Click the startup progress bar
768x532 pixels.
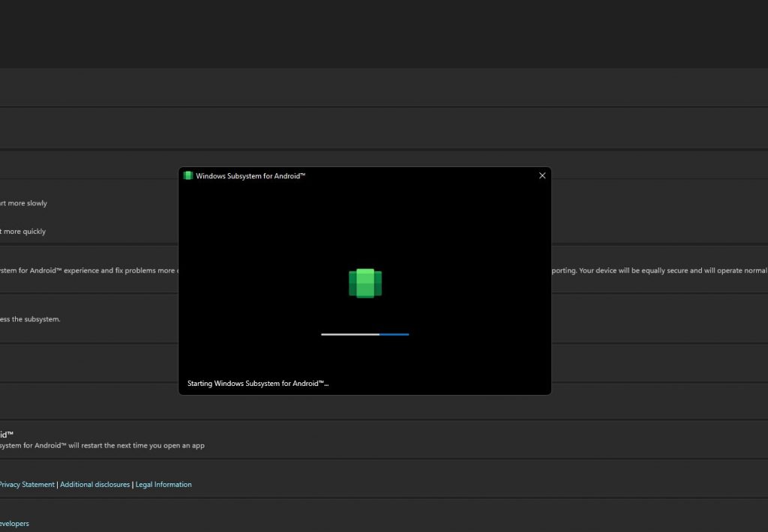click(x=365, y=334)
